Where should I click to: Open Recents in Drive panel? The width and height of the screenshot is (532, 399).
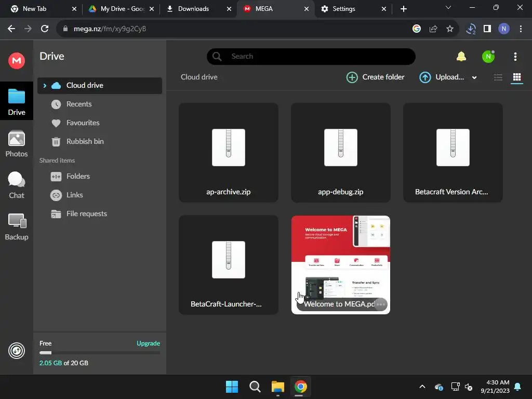point(99,104)
